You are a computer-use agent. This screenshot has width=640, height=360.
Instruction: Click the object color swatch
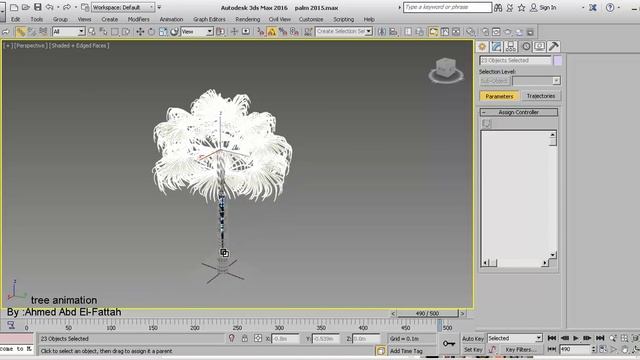[x=558, y=60]
